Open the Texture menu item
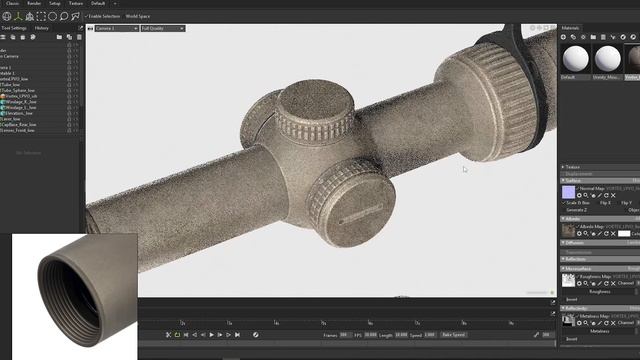 [76, 3]
